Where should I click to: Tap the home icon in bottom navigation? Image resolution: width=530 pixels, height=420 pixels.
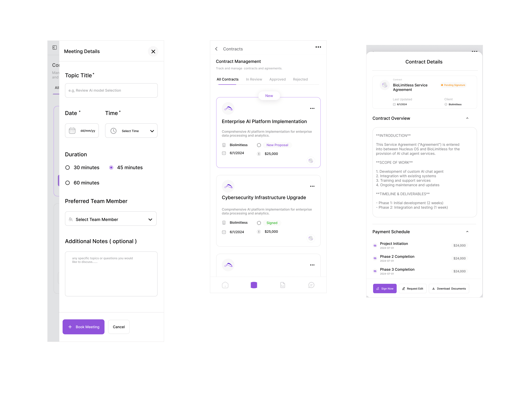(x=225, y=285)
